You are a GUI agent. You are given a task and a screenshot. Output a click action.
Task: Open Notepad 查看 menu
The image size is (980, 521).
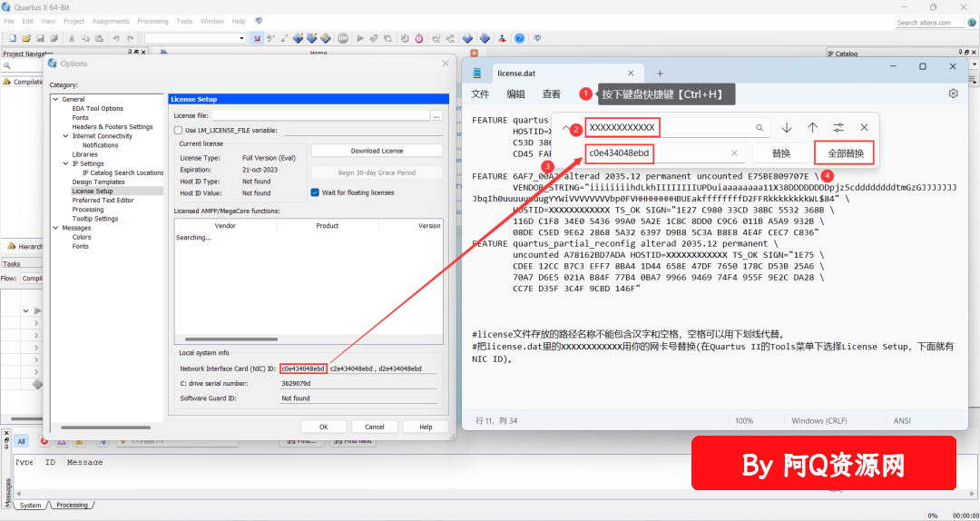pos(552,93)
